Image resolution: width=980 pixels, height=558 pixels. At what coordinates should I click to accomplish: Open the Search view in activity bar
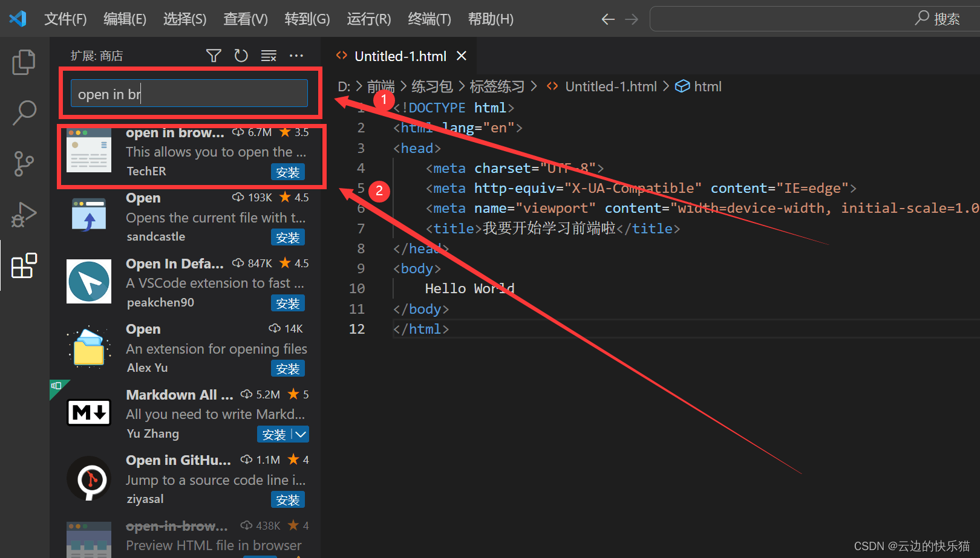click(x=24, y=112)
